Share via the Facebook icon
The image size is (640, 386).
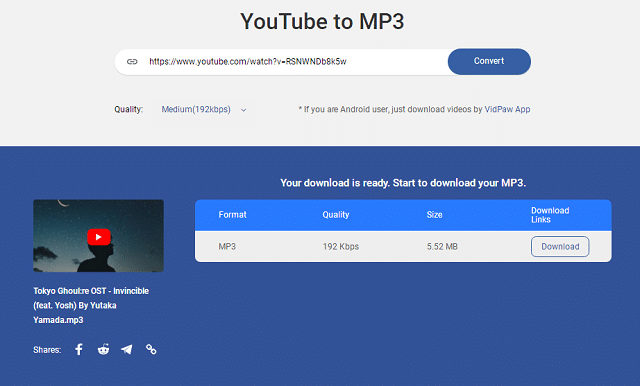(79, 349)
